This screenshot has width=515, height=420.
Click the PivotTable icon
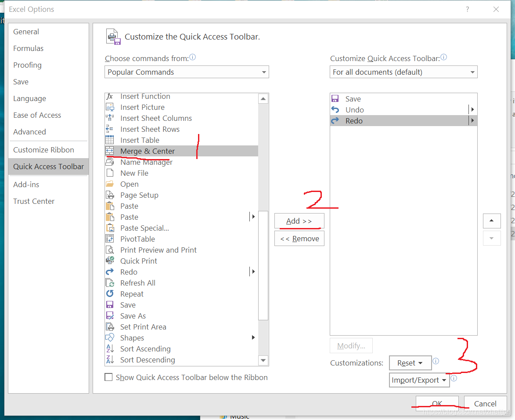pos(110,239)
